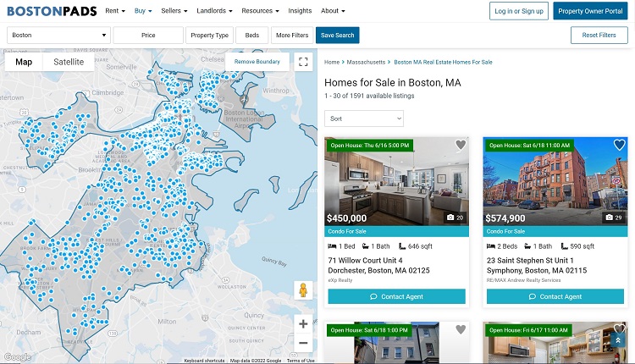
Task: Contact Agent for 71 Willow Court Unit 4
Action: (396, 296)
